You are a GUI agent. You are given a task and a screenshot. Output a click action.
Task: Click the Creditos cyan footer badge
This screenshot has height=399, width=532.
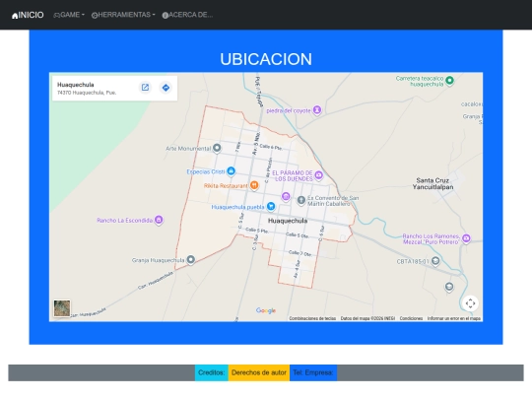tap(212, 372)
